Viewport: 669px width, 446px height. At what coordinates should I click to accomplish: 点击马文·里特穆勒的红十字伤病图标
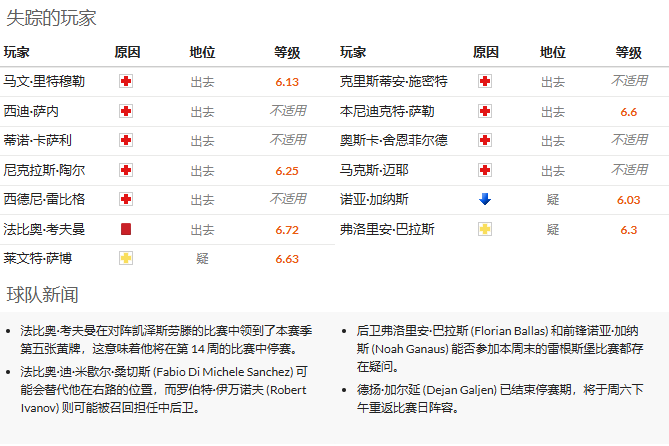pyautogui.click(x=126, y=82)
